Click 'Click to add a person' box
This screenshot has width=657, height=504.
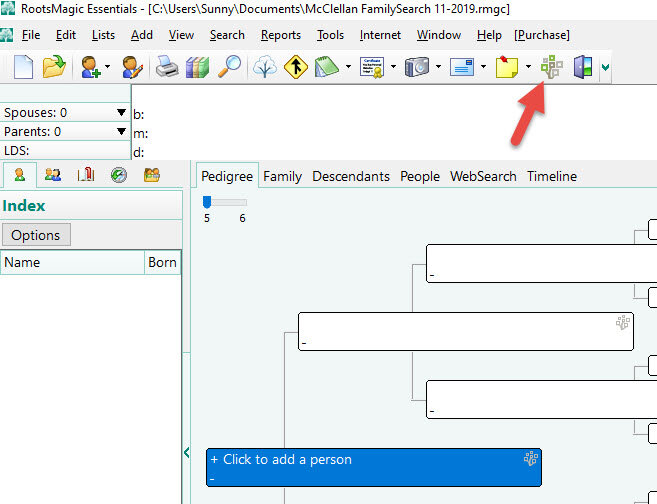(374, 468)
